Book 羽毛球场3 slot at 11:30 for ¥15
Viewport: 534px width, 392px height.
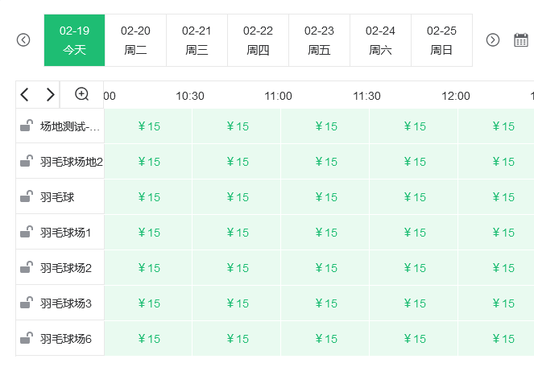tap(414, 303)
